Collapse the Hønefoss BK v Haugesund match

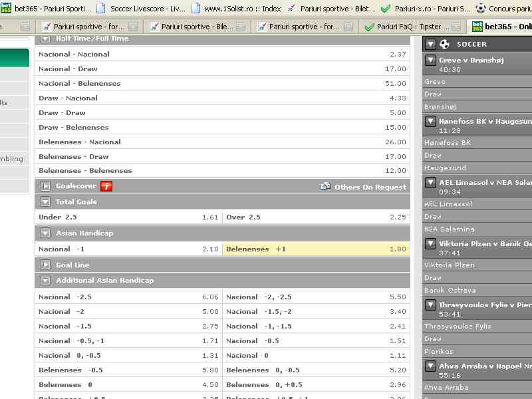tap(430, 122)
